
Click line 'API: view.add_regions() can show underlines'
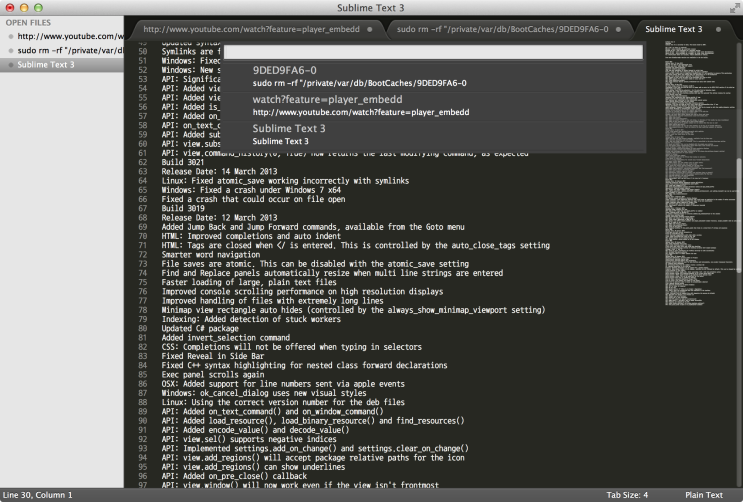tap(253, 467)
